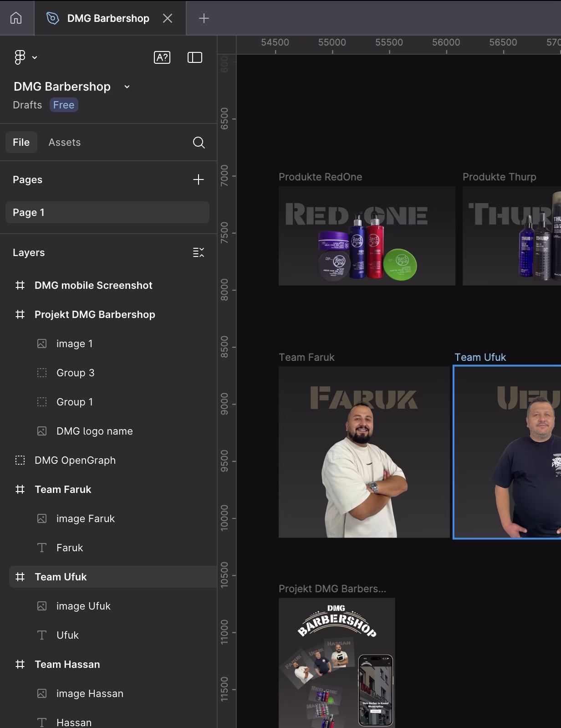
Task: Open dropdown chevron beside Figma logo
Action: 35,57
